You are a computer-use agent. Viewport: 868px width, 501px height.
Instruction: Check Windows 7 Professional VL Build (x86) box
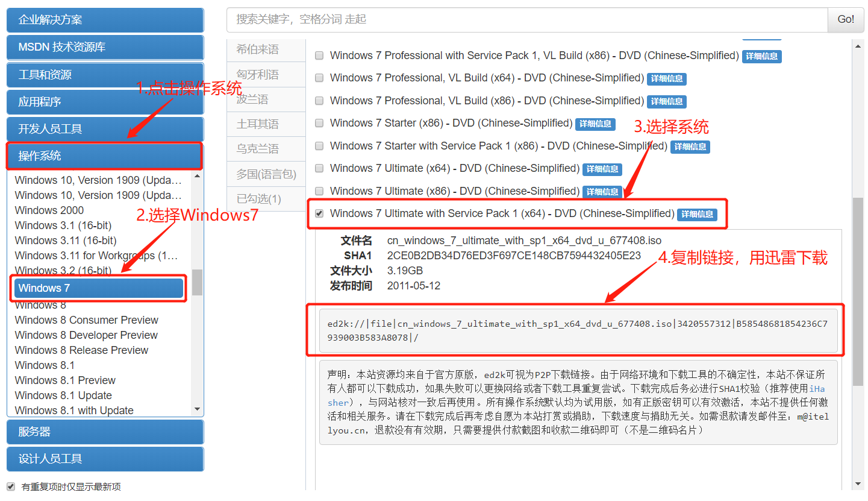point(319,101)
